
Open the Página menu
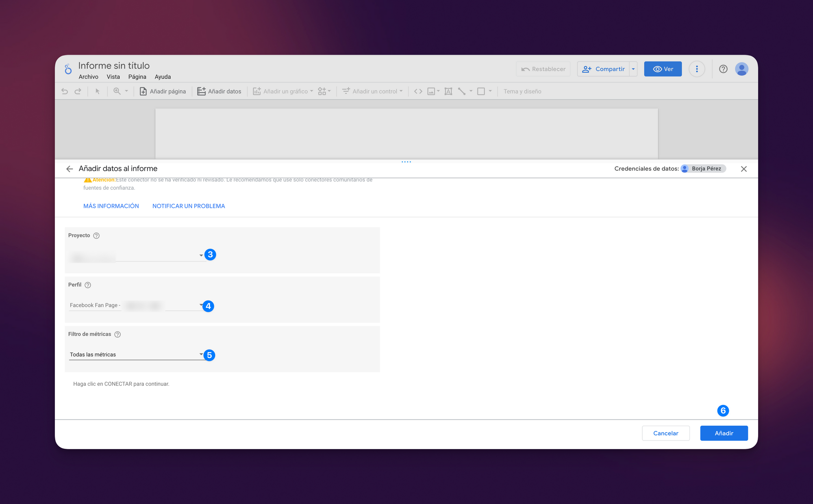coord(137,77)
